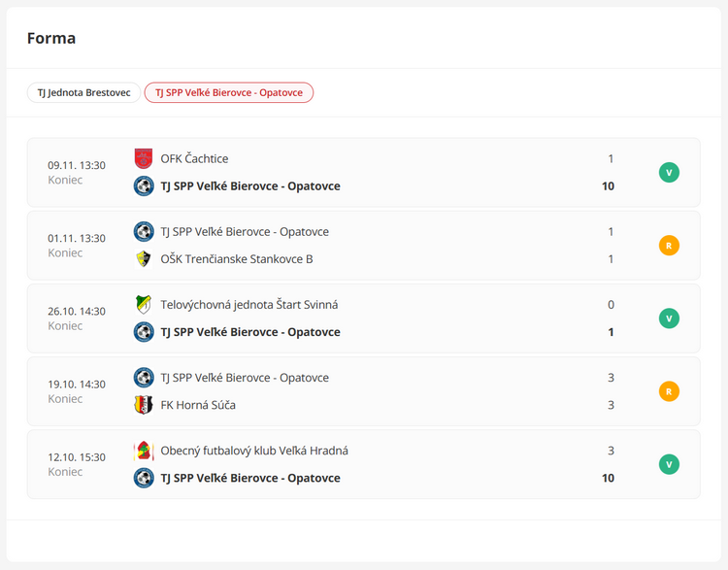Open the OFK Čachtice team link
Screen dimensions: 728x570
(194, 158)
